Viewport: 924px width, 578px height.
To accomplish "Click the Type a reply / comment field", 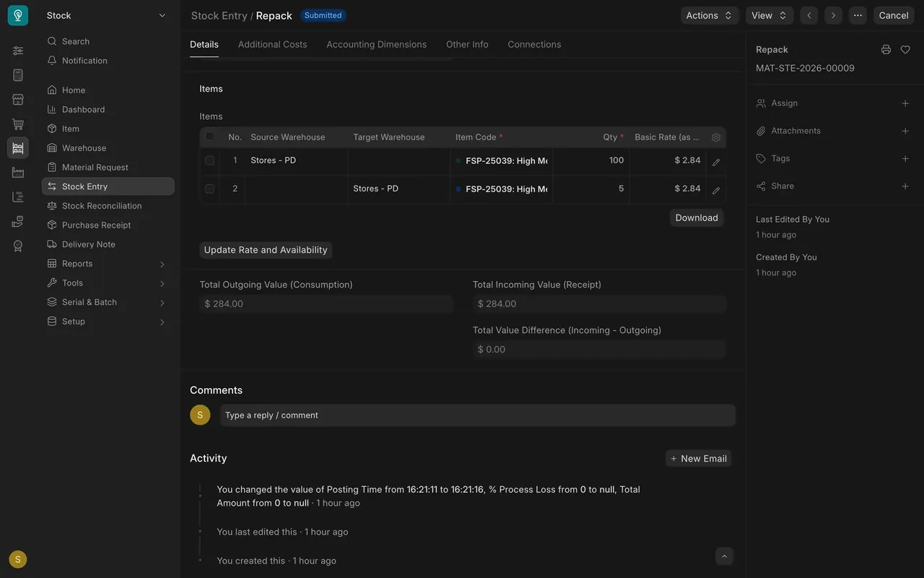I will [x=478, y=415].
